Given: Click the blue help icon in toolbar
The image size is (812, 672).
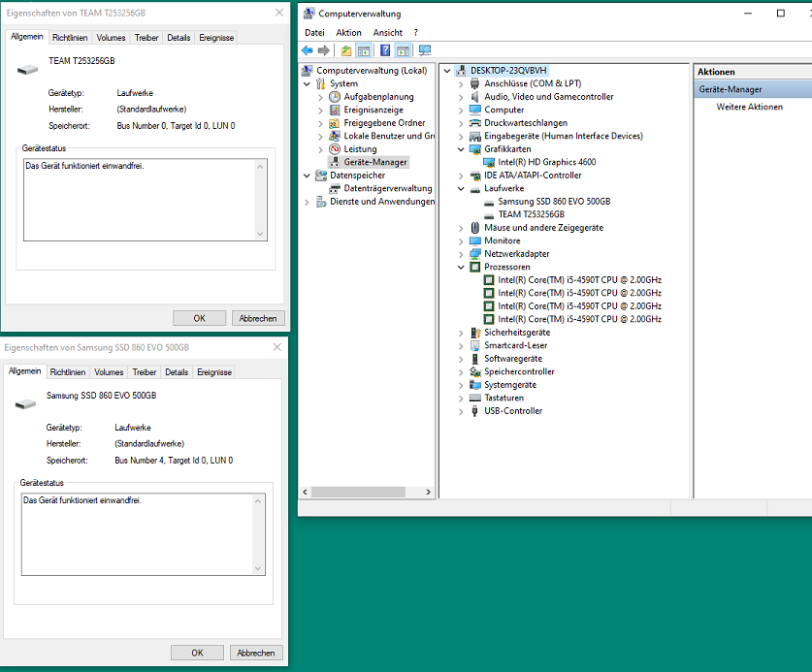Looking at the screenshot, I should [385, 50].
